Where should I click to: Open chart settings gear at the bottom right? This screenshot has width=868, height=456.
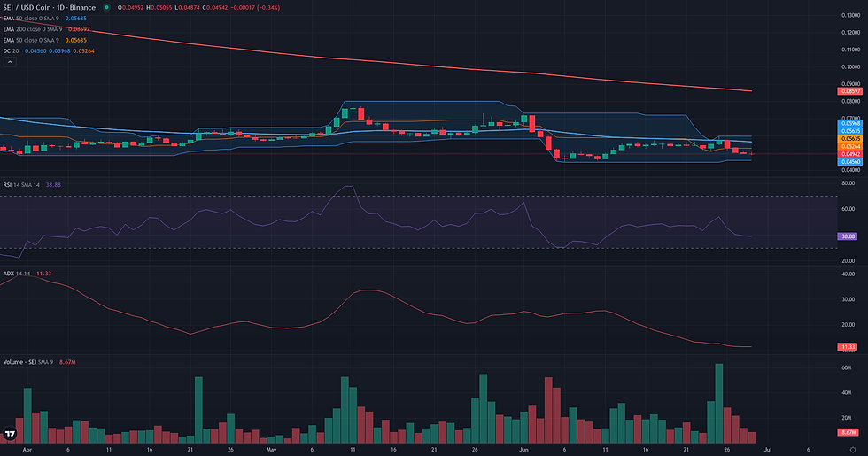point(853,450)
